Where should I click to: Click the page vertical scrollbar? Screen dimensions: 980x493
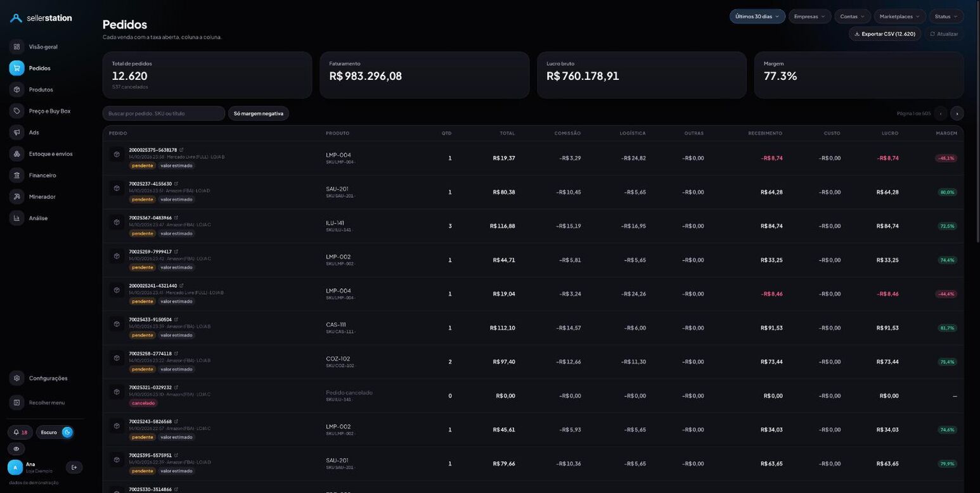[977, 120]
